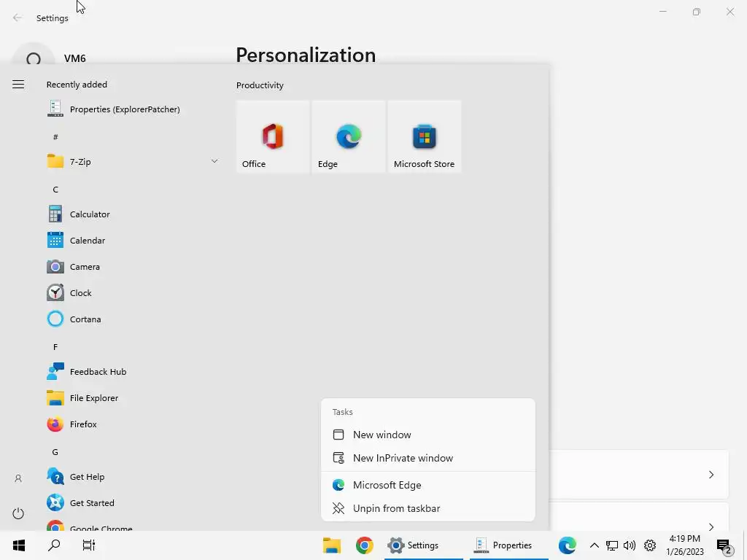Open File Explorer from Start list
The width and height of the screenshot is (747, 560).
click(133, 397)
